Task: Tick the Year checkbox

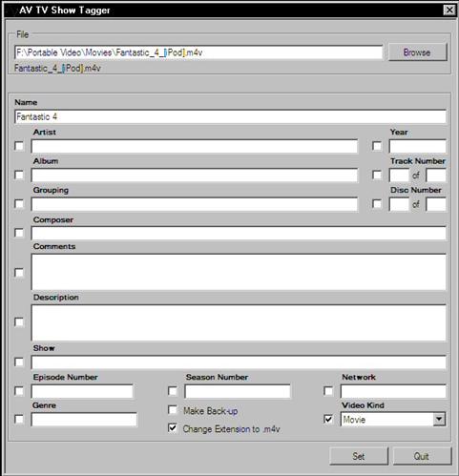Action: tap(377, 146)
